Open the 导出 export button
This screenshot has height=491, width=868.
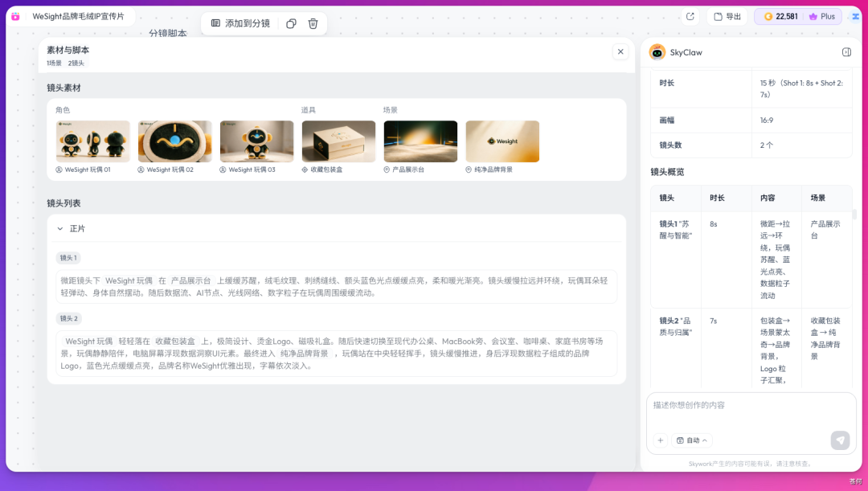point(727,17)
